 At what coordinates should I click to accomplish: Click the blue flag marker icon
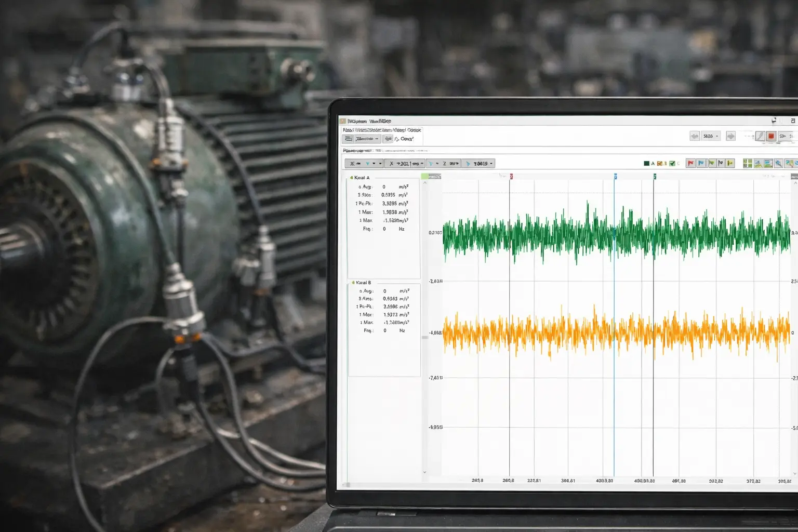click(x=701, y=163)
